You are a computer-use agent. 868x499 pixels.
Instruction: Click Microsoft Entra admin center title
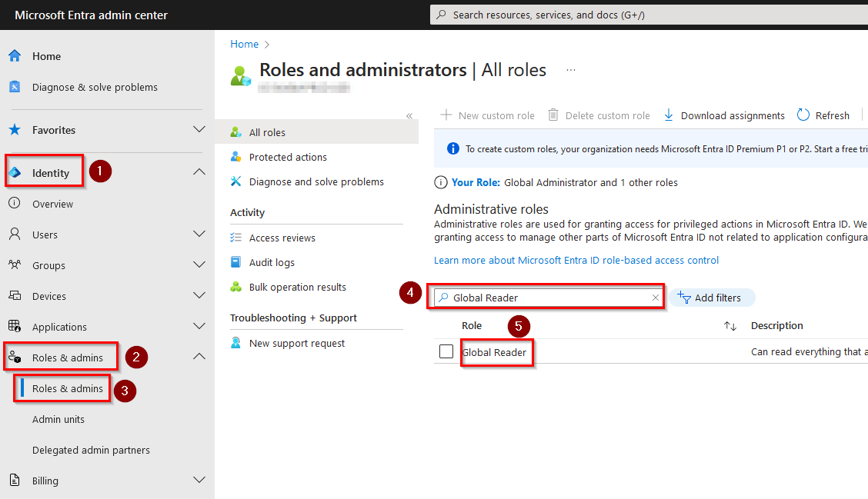91,15
